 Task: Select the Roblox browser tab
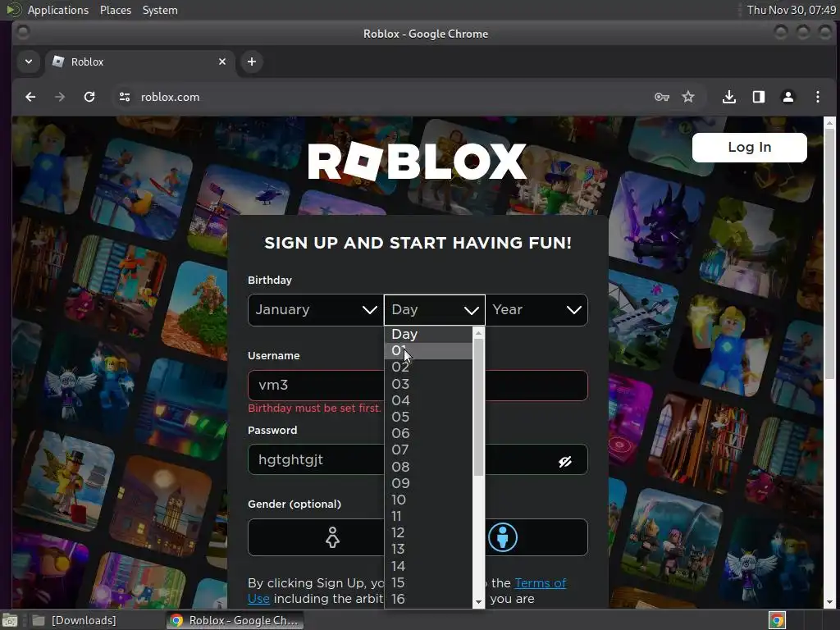(139, 62)
